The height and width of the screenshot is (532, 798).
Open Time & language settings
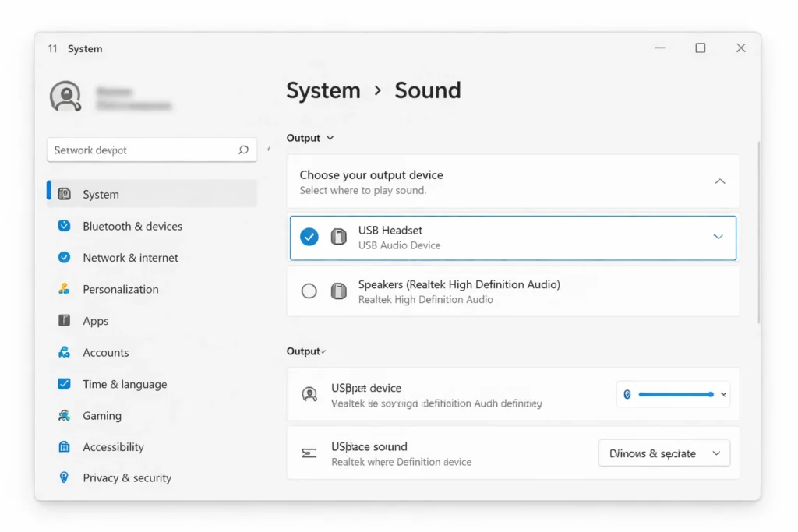point(125,384)
